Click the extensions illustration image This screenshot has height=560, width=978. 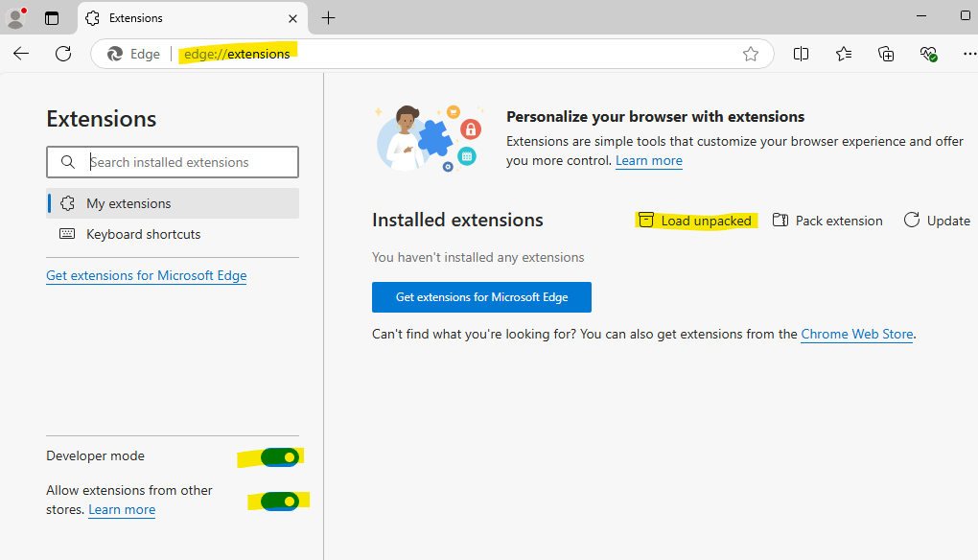click(430, 138)
